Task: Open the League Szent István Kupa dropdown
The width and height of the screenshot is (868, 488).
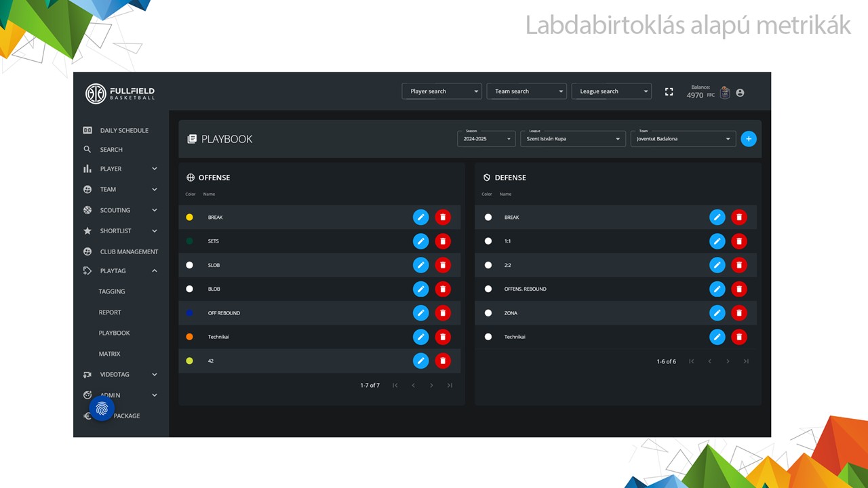Action: click(573, 139)
